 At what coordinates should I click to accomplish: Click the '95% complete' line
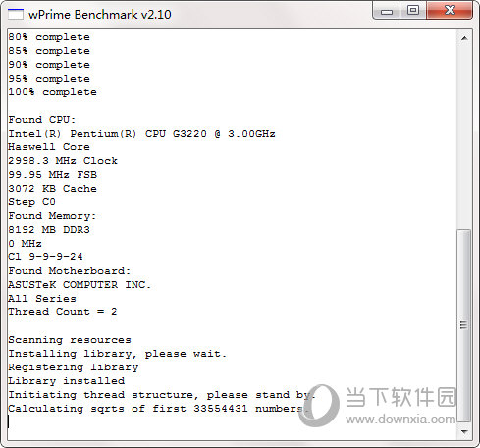click(49, 79)
